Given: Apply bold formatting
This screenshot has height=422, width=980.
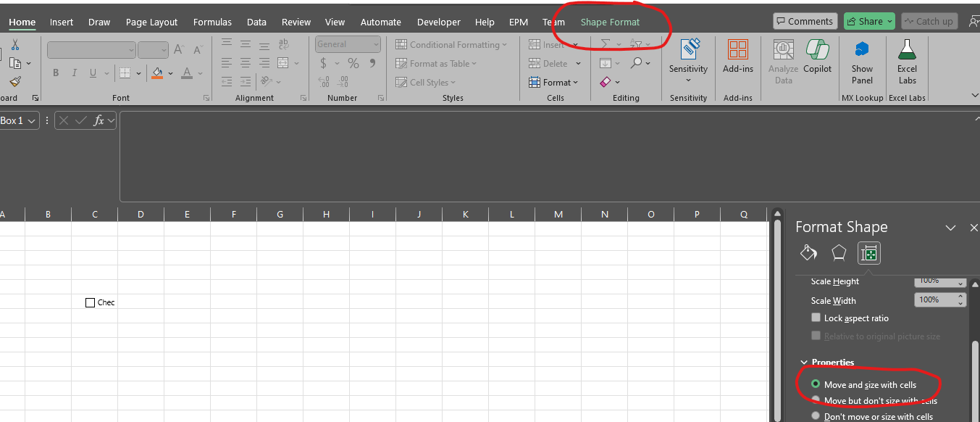Looking at the screenshot, I should [x=55, y=73].
